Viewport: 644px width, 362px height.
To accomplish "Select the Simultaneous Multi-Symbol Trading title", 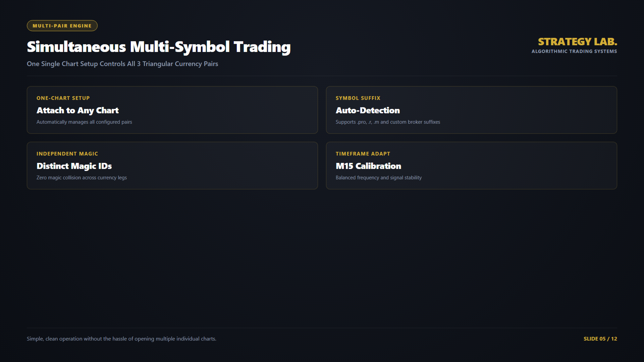I will pyautogui.click(x=159, y=47).
